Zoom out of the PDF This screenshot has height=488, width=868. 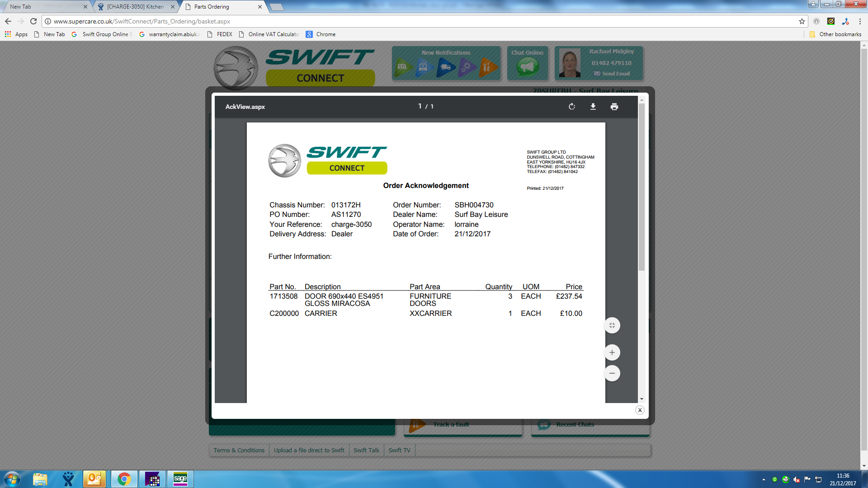(x=612, y=373)
